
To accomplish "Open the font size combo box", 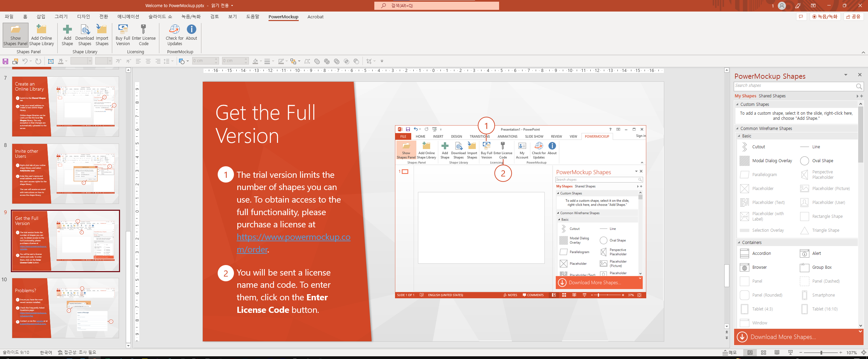I will point(103,61).
